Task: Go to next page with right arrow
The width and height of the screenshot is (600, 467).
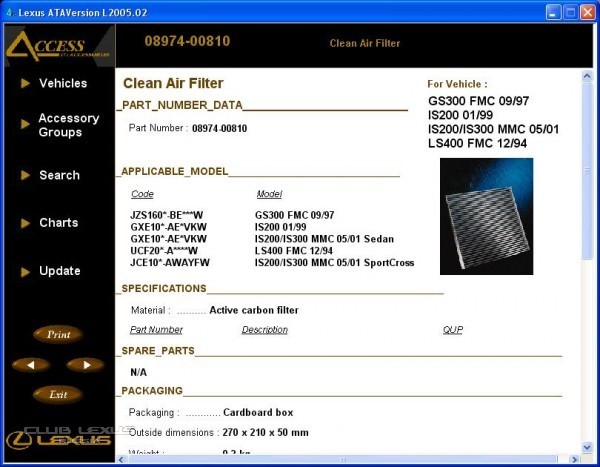Action: (x=85, y=365)
